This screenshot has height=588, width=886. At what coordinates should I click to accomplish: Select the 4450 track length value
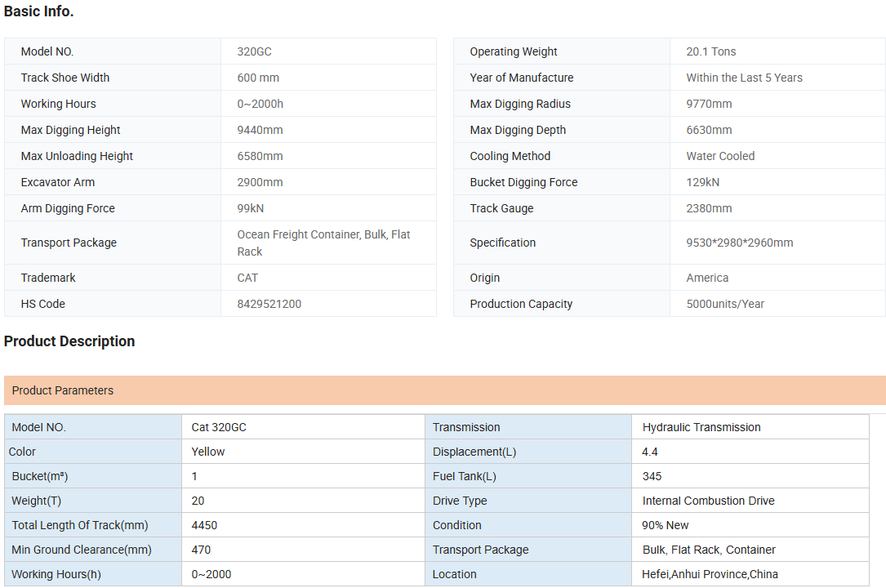click(204, 525)
